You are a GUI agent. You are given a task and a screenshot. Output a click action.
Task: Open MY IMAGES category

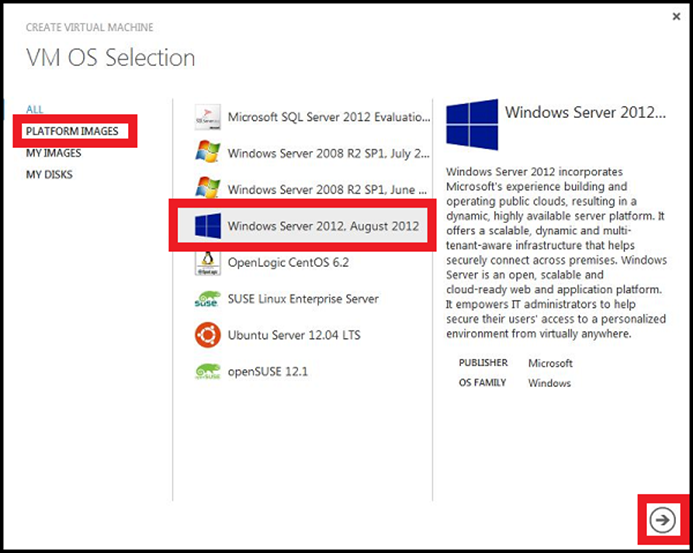pyautogui.click(x=53, y=153)
